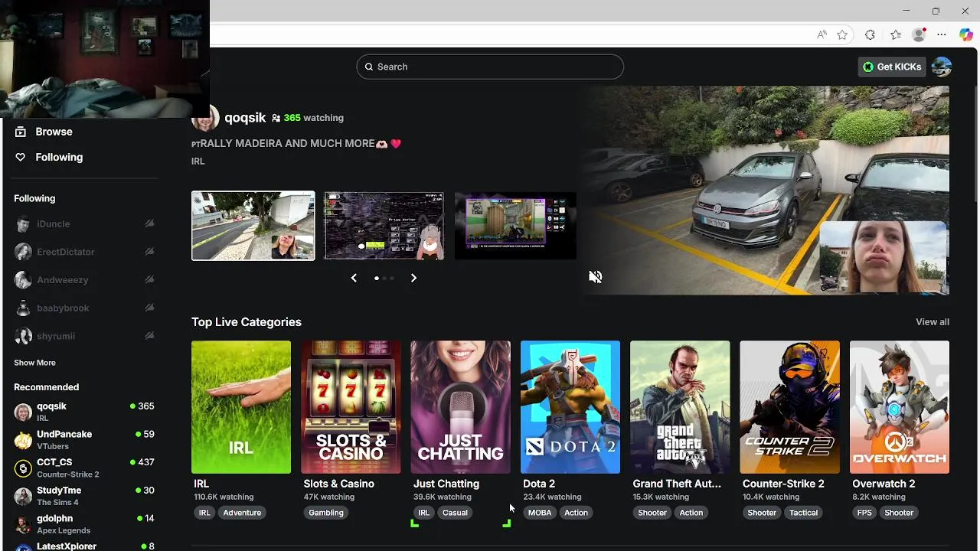Open recommended channel LatestXplorer
Viewport: 980px width, 551px height.
85,546
